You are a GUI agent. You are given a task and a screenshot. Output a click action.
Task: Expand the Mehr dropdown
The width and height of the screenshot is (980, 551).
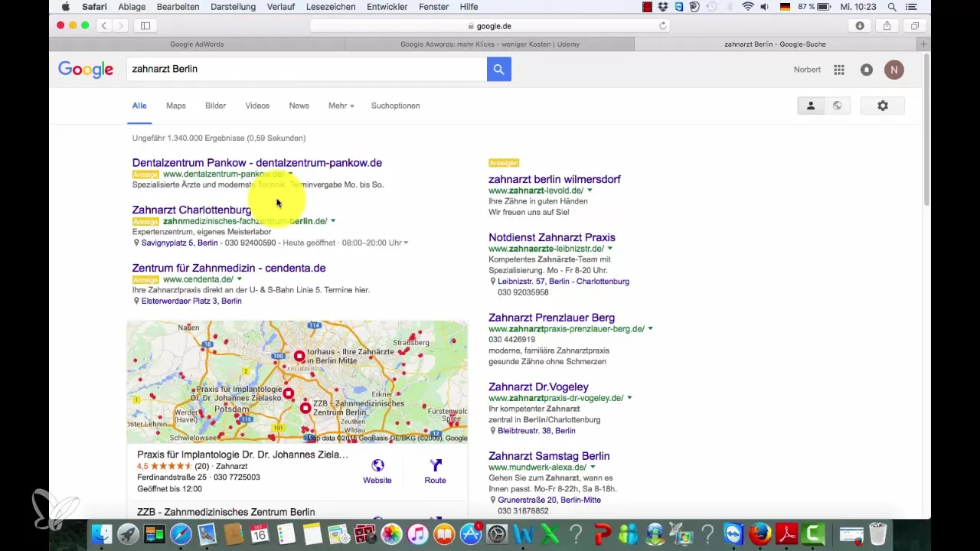(x=341, y=106)
